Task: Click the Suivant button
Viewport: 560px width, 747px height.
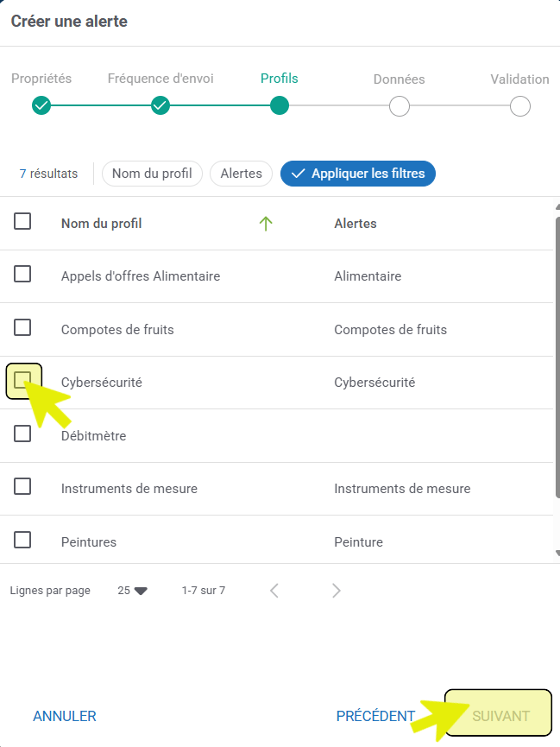Action: point(500,716)
